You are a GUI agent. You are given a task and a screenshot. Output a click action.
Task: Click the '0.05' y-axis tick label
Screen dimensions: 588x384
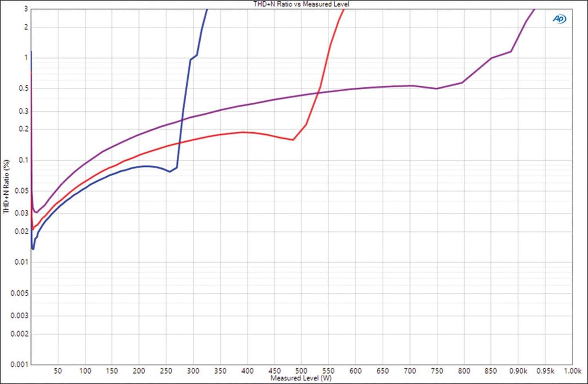[22, 191]
